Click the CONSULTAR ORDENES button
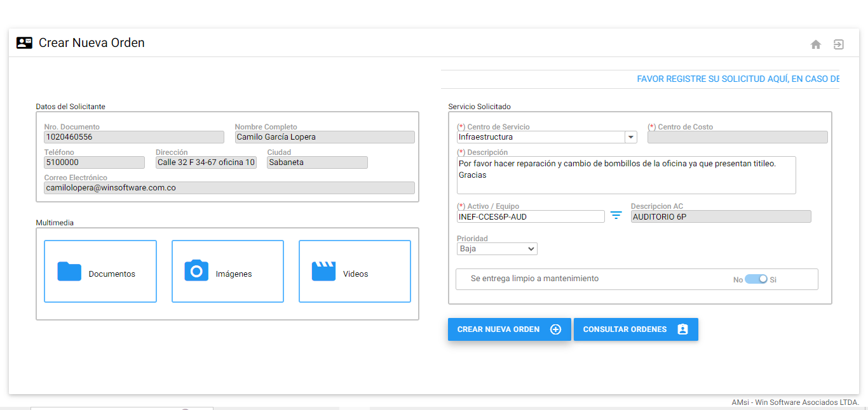868x410 pixels. coord(636,329)
